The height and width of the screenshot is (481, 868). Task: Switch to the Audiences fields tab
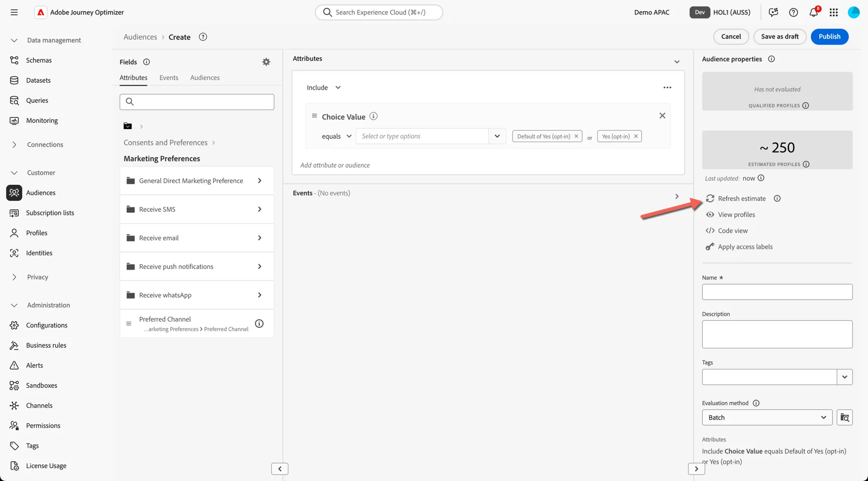click(x=205, y=77)
